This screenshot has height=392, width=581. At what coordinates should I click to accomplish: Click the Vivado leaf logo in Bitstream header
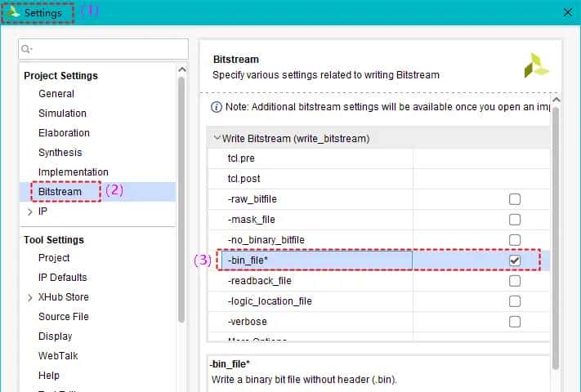click(537, 65)
